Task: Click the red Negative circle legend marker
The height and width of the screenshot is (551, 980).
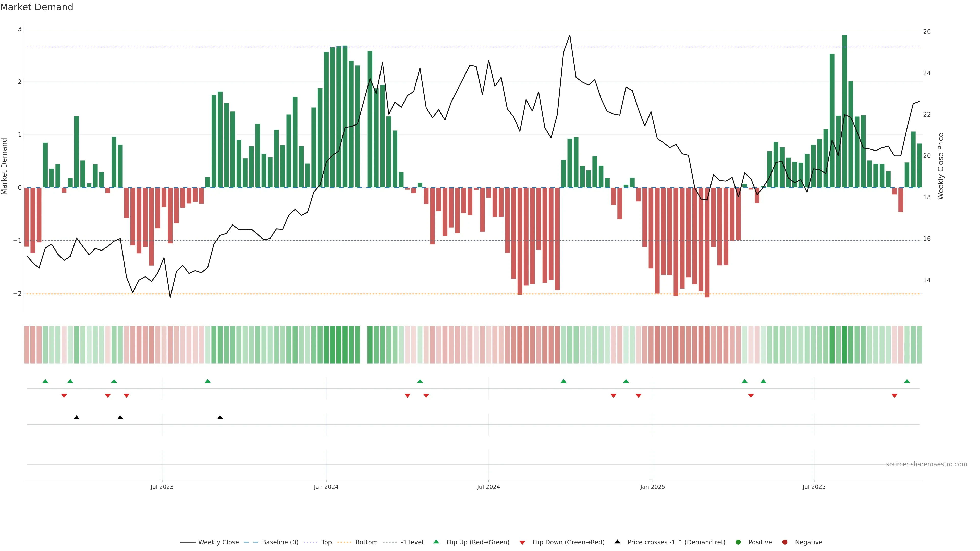Action: [785, 542]
